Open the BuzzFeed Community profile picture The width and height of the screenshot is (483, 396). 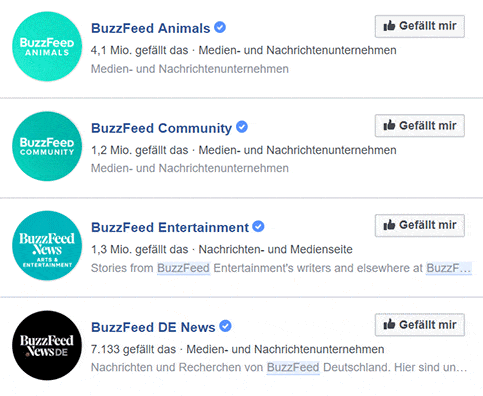click(47, 146)
